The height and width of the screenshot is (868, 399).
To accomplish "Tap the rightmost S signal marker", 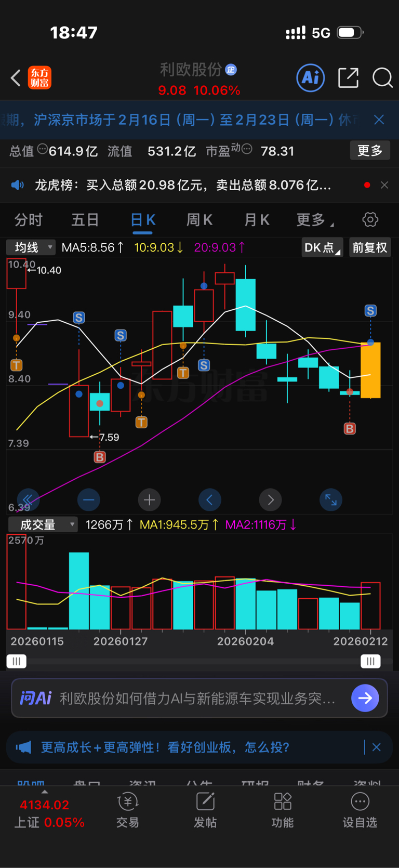I will 370,311.
